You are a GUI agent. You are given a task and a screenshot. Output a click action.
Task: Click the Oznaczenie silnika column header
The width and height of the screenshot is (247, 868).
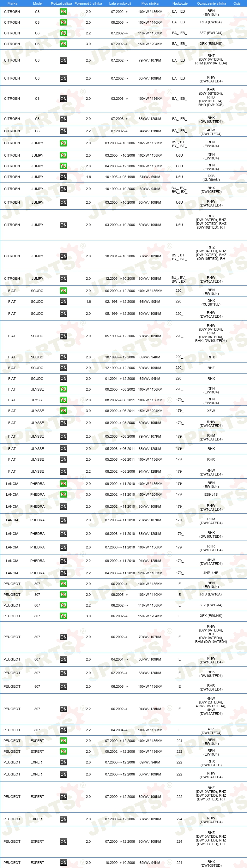tap(212, 3)
